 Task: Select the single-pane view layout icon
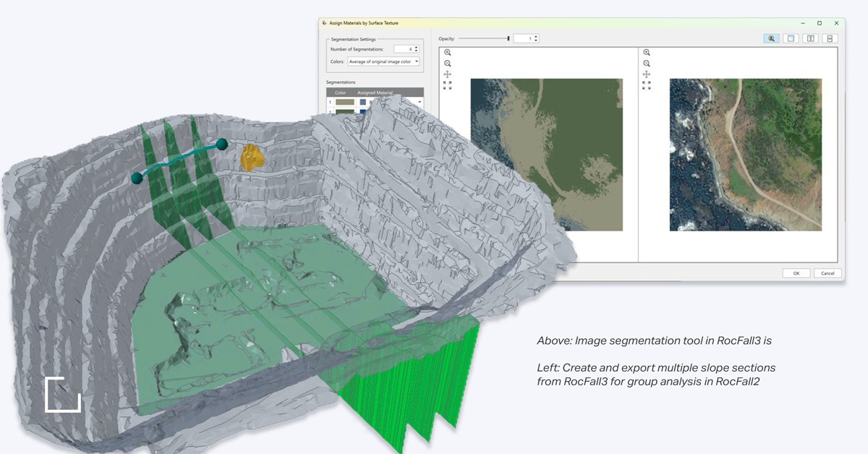point(791,38)
